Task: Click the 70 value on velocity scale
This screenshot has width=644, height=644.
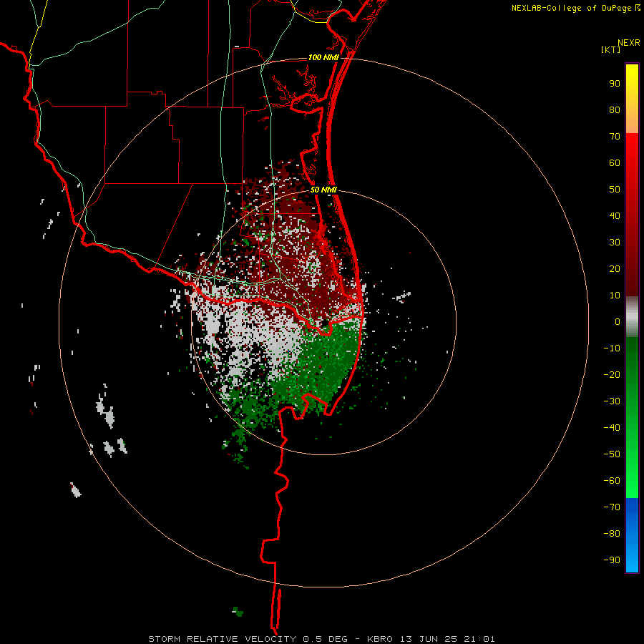Action: tap(615, 137)
